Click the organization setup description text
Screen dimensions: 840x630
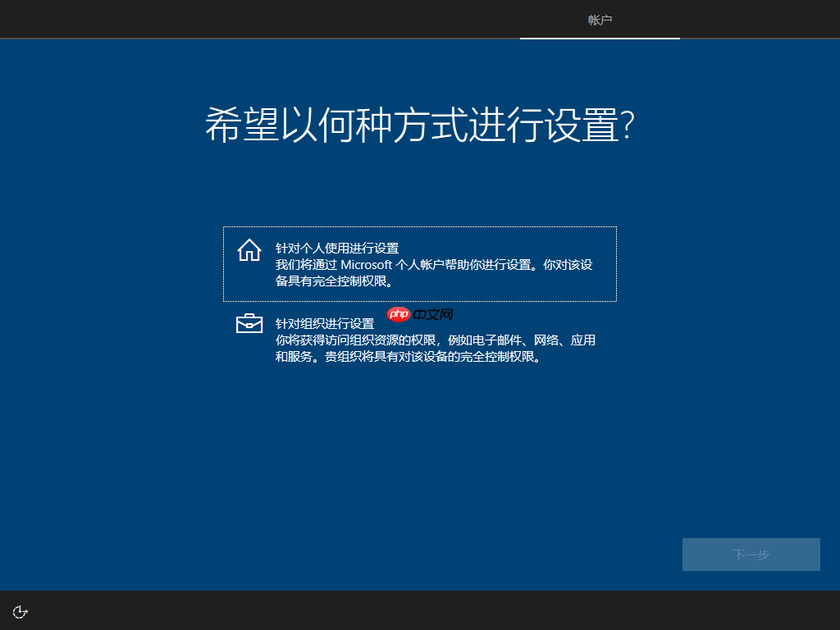(x=435, y=347)
